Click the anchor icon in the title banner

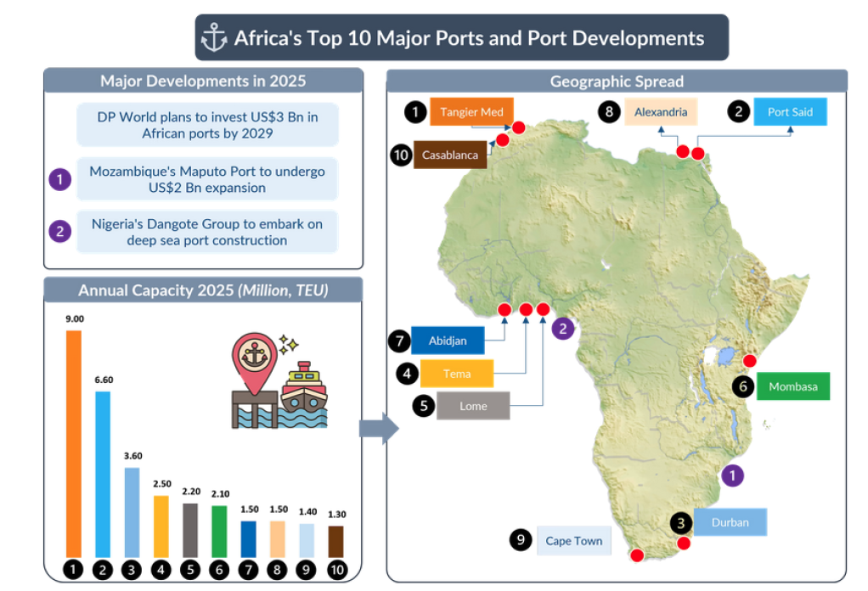pos(214,38)
